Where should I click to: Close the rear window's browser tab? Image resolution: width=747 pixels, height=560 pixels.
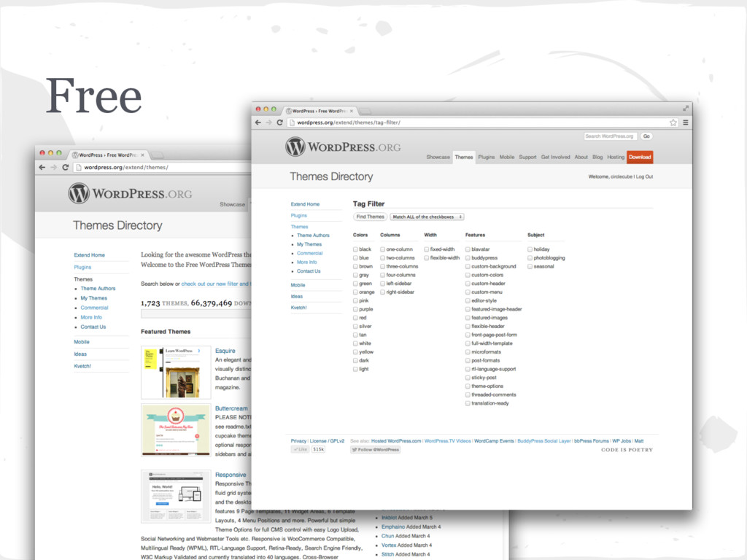pos(142,155)
